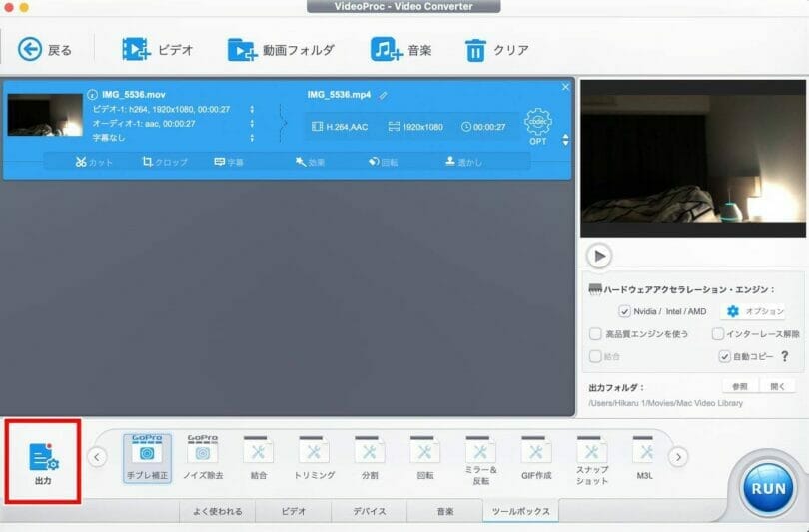Enable 高品質エンジンを使う checkbox
Viewport: 809px width, 532px height.
pos(595,334)
